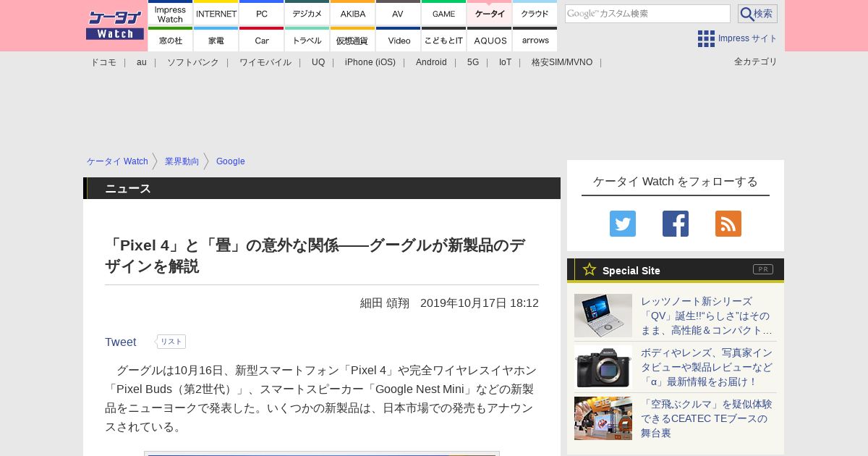868x456 pixels.
Task: Click the 細田 頌翔 author name
Action: click(x=385, y=303)
